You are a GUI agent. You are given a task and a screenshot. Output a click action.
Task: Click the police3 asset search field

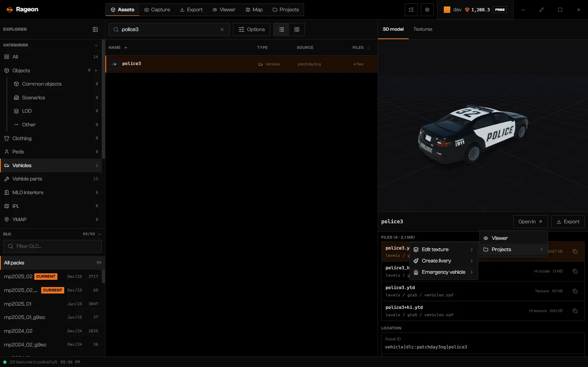(x=169, y=29)
